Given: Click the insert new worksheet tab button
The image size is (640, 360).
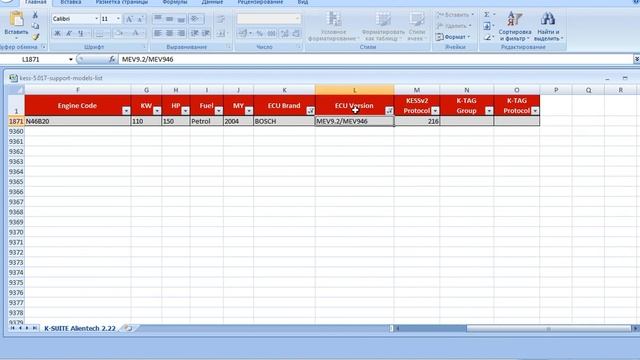Looking at the screenshot, I should (128, 328).
